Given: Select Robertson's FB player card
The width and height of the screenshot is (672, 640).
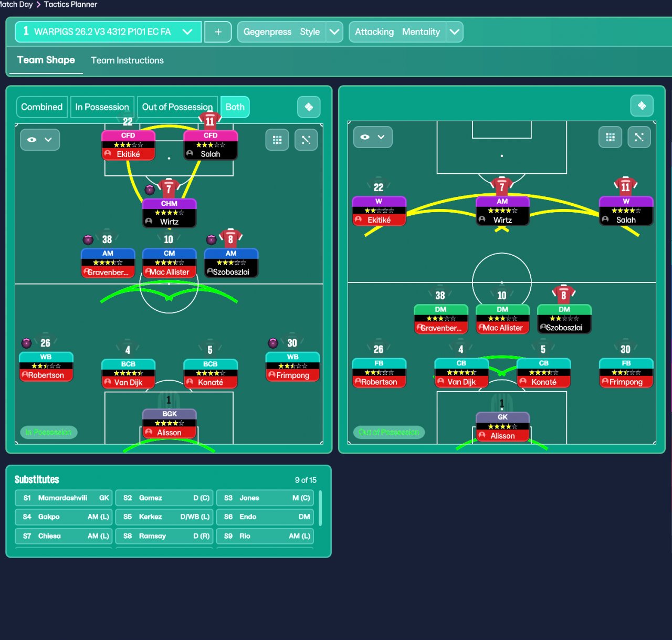Looking at the screenshot, I should click(x=379, y=373).
